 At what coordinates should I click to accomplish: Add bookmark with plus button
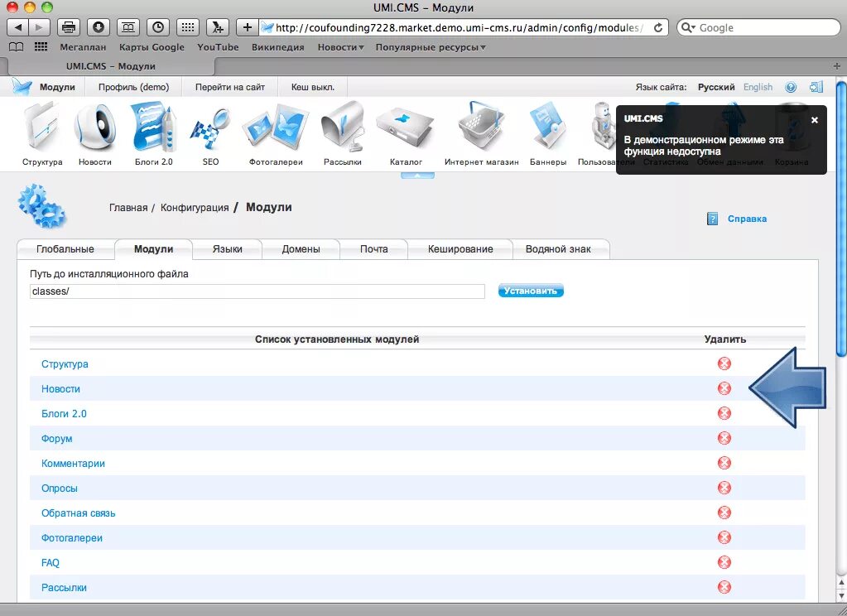pyautogui.click(x=248, y=27)
